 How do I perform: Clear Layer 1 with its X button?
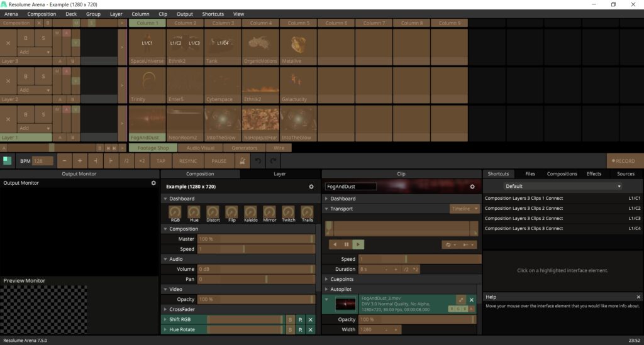[x=8, y=119]
